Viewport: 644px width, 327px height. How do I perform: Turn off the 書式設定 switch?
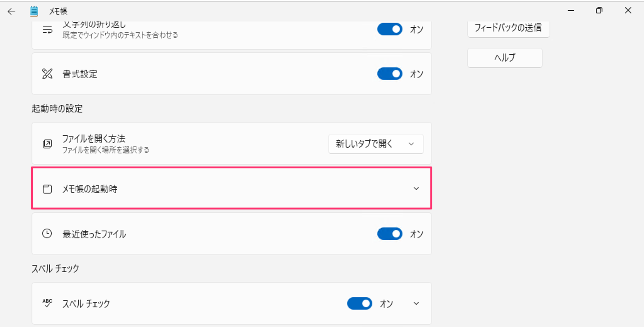coord(390,74)
